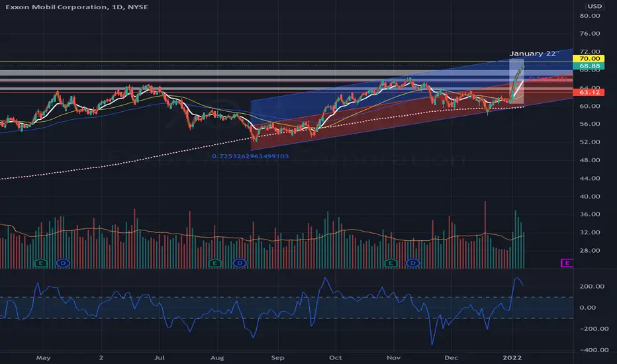Click the dividend D marker near May

63,263
